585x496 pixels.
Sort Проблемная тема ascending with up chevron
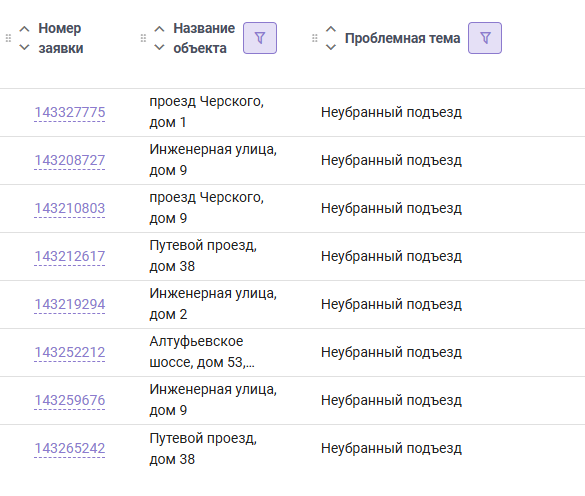pos(331,29)
